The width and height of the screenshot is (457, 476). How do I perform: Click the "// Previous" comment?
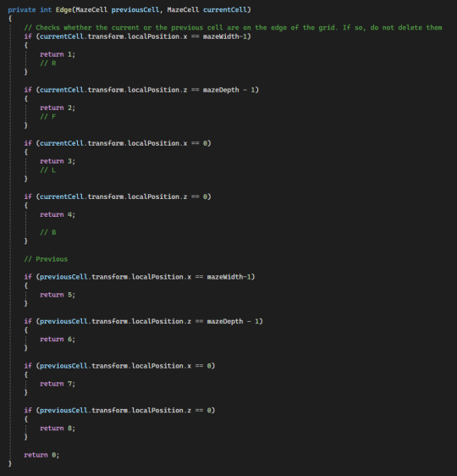click(46, 259)
